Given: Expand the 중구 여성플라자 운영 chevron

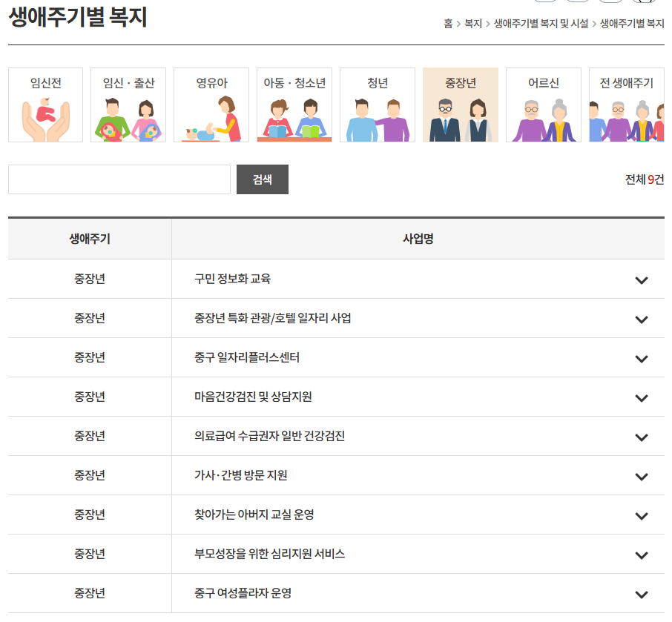Looking at the screenshot, I should (642, 595).
